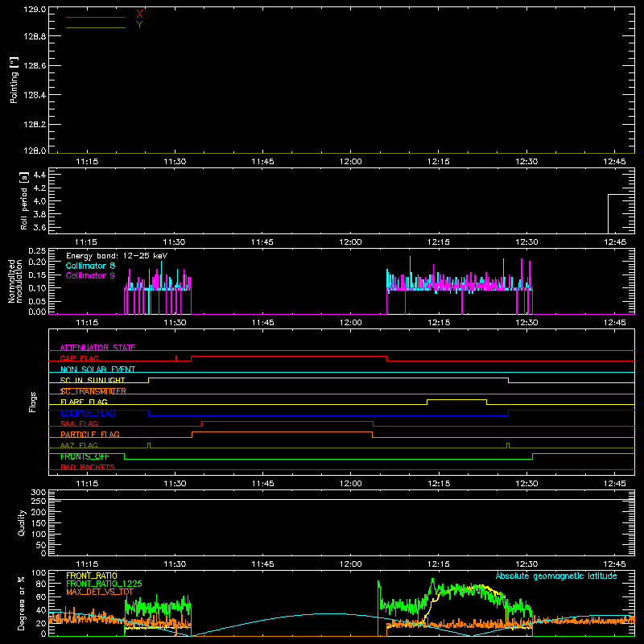This screenshot has height=644, width=644.
Task: Click the "Degrees or %" axis title
Action: click(22, 603)
